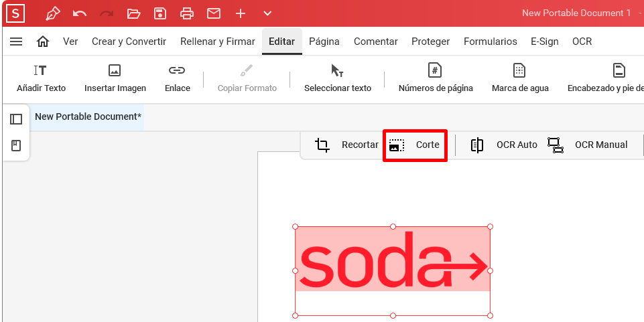644x322 pixels.
Task: Switch to Crear y Convertir tab
Action: tap(129, 42)
